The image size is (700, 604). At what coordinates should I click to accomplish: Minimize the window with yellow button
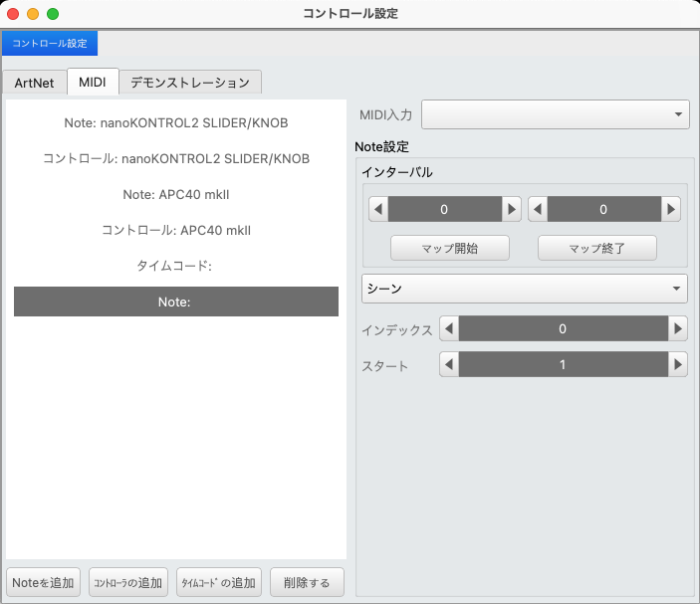(33, 14)
